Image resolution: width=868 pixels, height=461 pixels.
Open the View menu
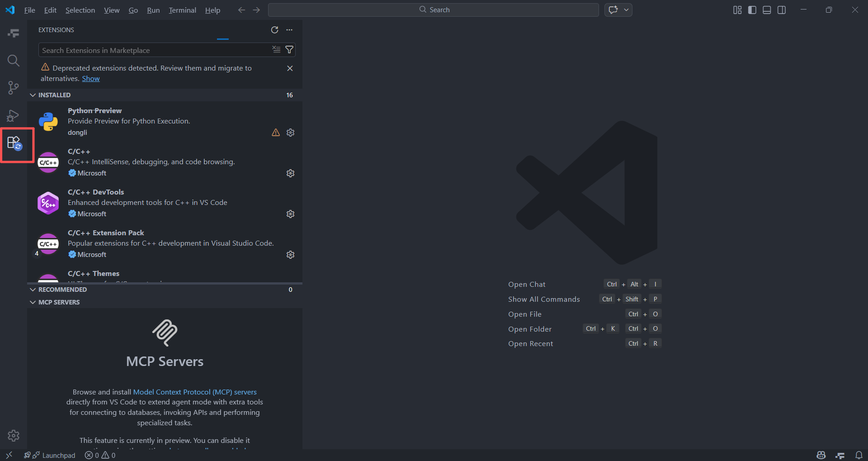[112, 10]
